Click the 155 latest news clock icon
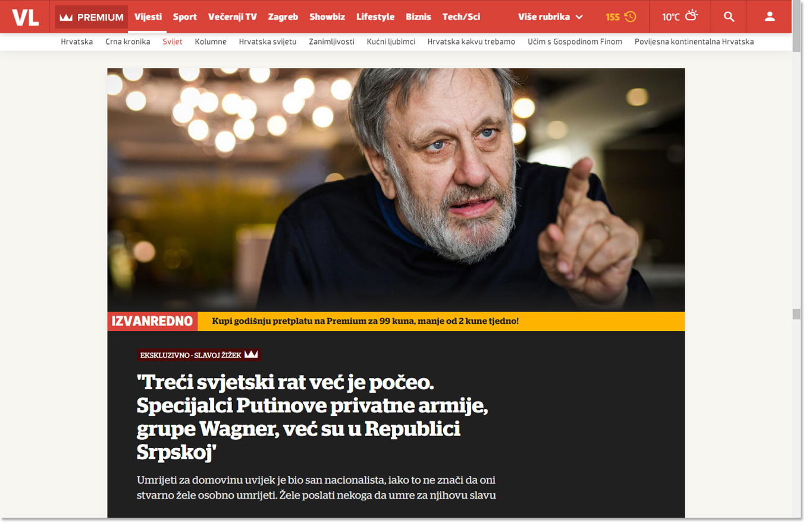The width and height of the screenshot is (812, 529). pyautogui.click(x=631, y=17)
